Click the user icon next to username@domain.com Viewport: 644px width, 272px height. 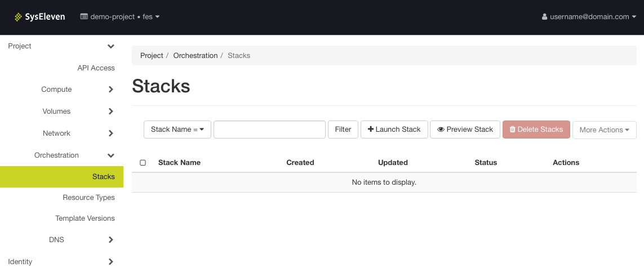[x=545, y=17]
